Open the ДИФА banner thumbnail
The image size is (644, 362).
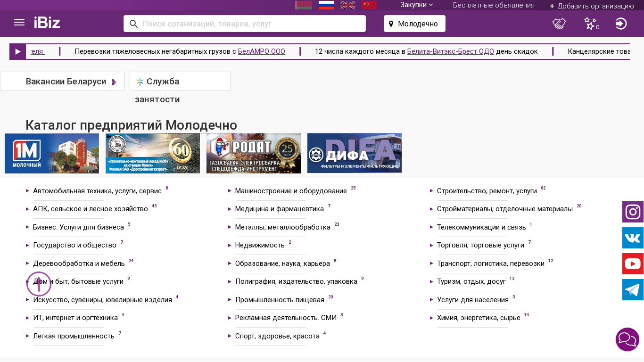355,153
